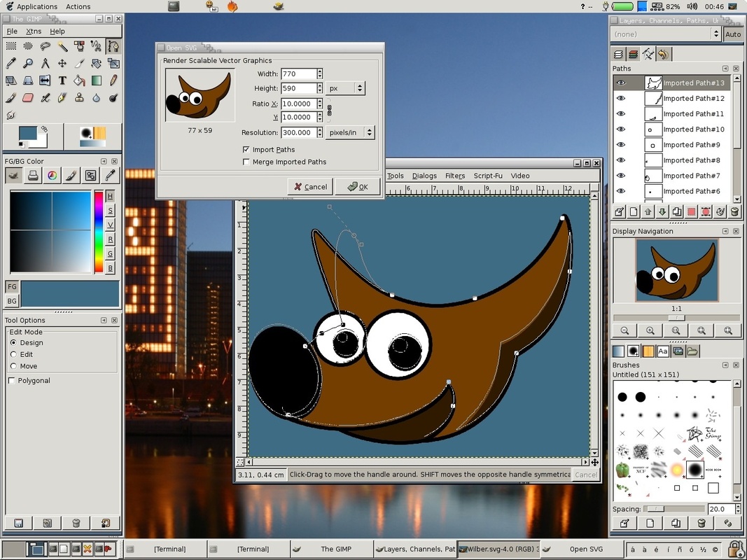The height and width of the screenshot is (560, 747).
Task: Select the Paths tool in the toolbox
Action: click(113, 46)
